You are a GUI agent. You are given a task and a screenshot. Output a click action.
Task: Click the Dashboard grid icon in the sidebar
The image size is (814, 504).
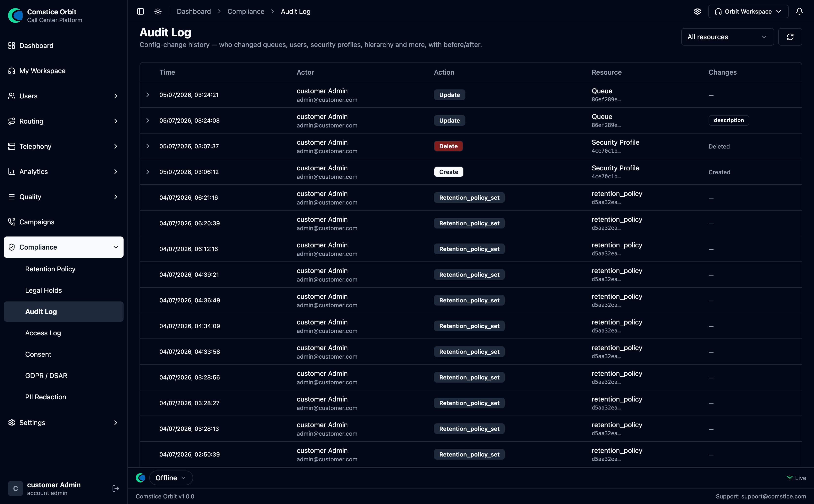click(12, 45)
